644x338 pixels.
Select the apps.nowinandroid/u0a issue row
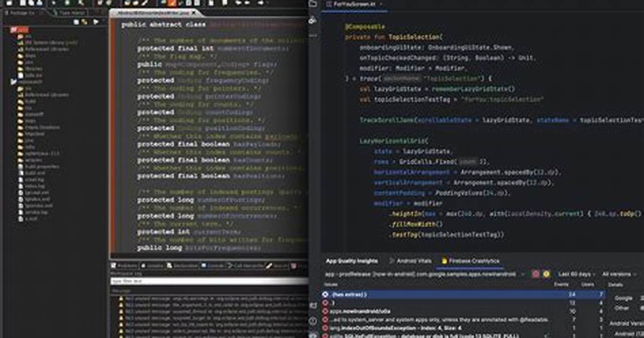pyautogui.click(x=463, y=311)
